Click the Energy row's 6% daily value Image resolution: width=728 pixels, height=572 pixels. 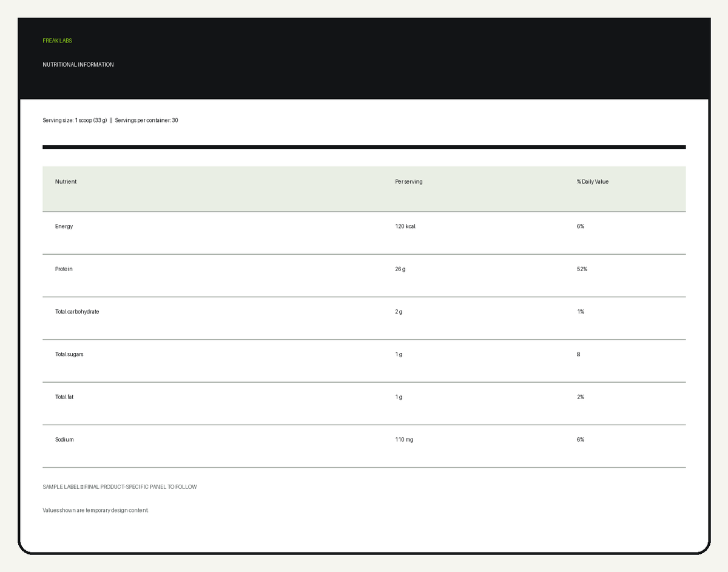[x=581, y=226]
